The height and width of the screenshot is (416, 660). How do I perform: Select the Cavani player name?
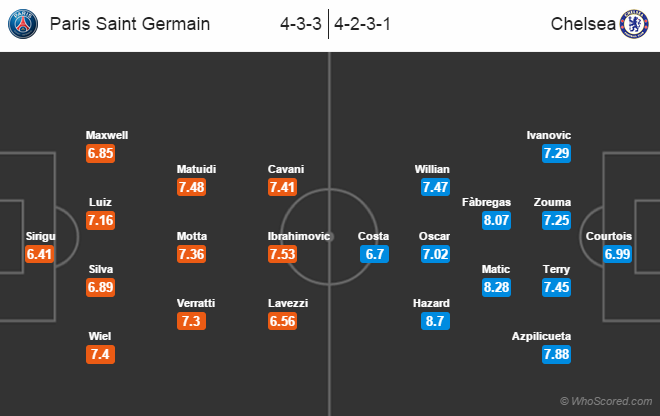pyautogui.click(x=286, y=169)
